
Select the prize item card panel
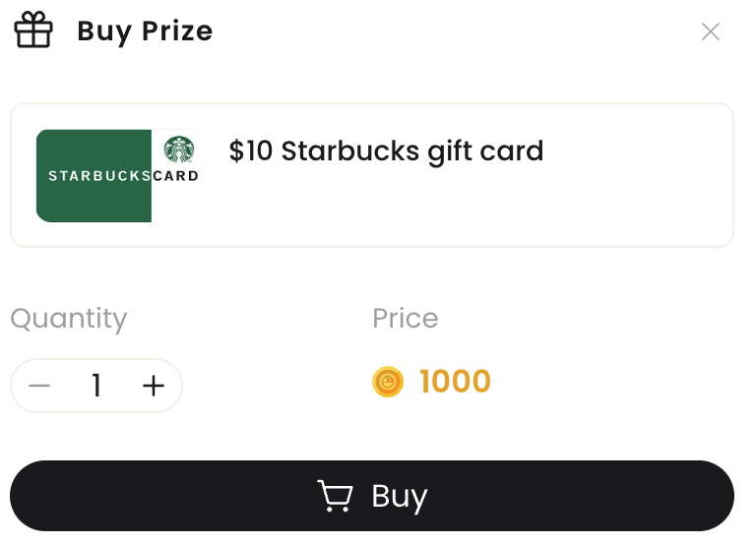pyautogui.click(x=372, y=175)
